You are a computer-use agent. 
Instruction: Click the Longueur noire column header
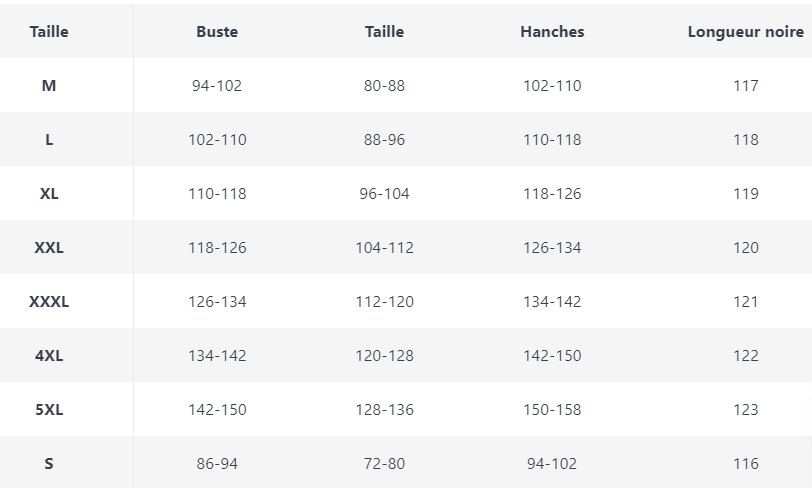click(746, 31)
